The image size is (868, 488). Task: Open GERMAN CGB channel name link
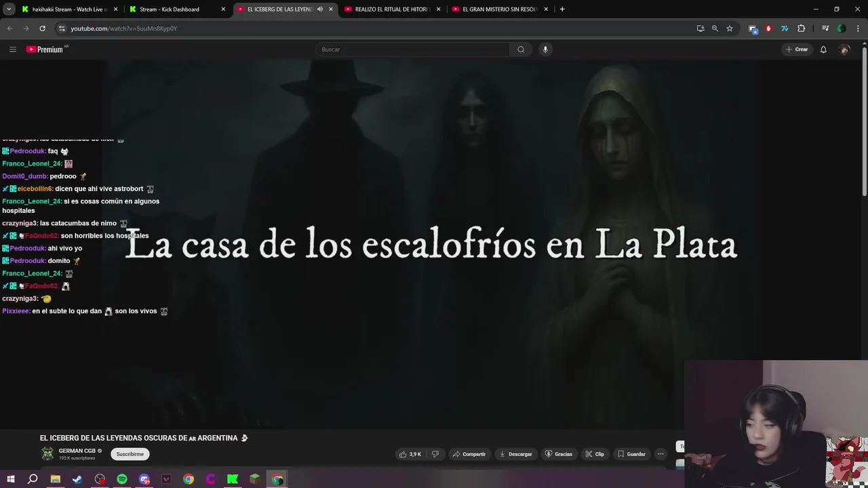point(77,451)
